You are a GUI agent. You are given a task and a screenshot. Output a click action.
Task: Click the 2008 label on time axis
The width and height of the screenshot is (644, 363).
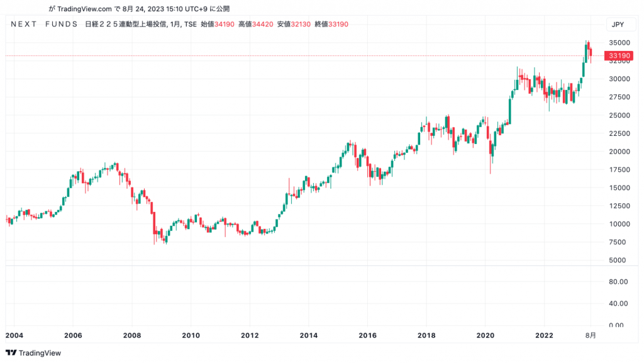132,335
